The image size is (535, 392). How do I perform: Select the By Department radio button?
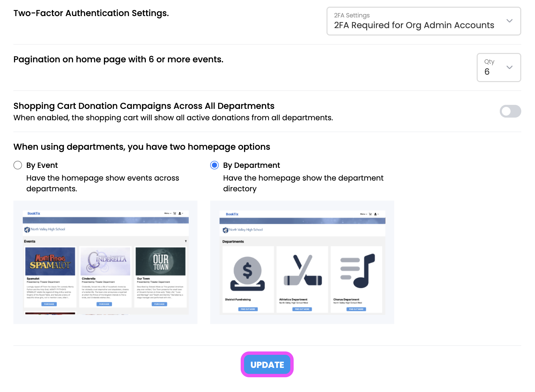(215, 165)
